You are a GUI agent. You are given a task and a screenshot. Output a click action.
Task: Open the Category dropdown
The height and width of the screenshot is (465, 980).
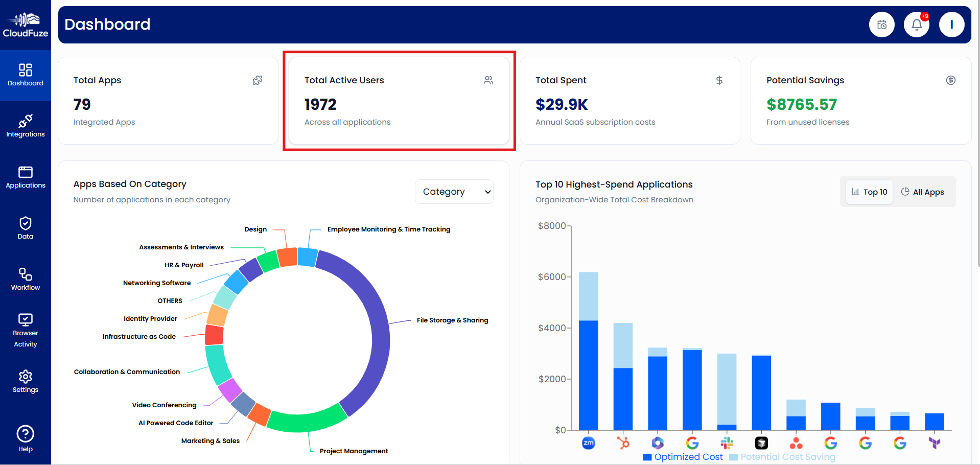[454, 192]
